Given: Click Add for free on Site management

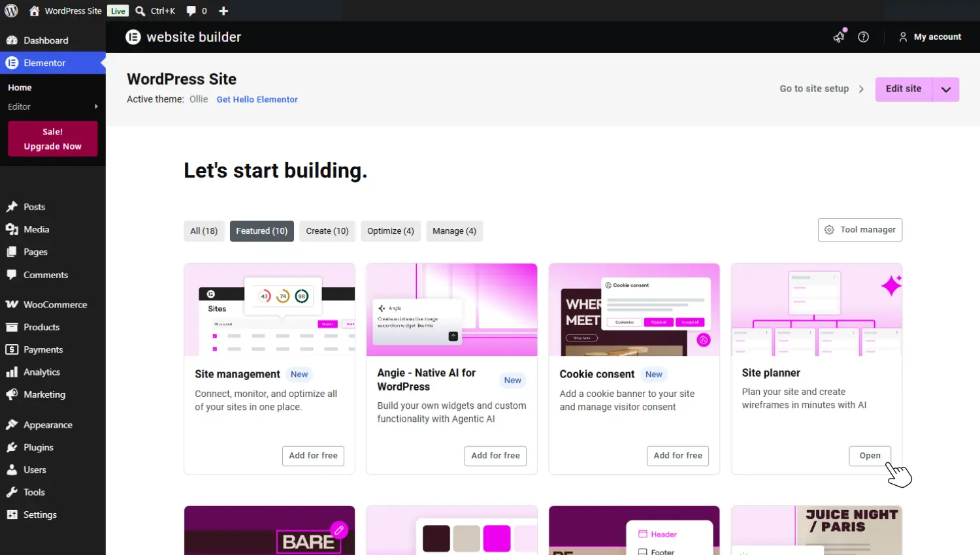Looking at the screenshot, I should pos(314,456).
